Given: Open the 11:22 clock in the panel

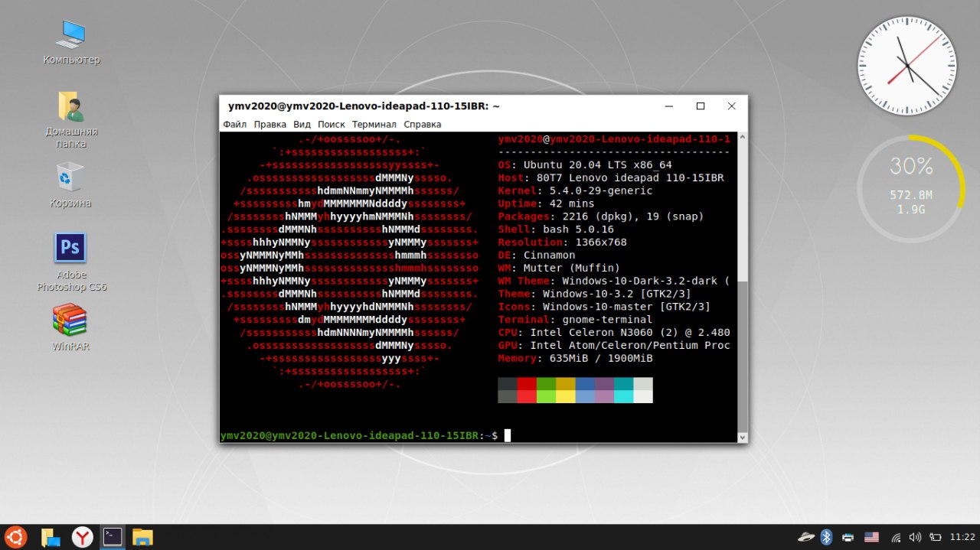Looking at the screenshot, I should coord(962,537).
